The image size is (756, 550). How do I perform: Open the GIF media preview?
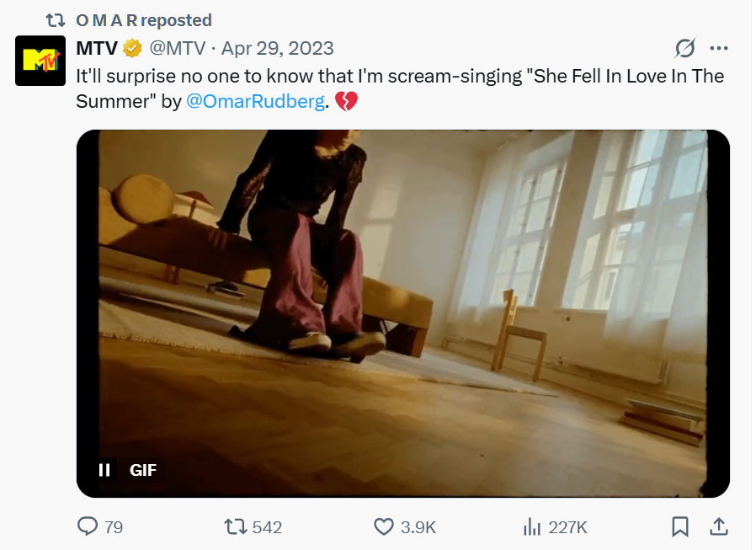click(x=402, y=312)
